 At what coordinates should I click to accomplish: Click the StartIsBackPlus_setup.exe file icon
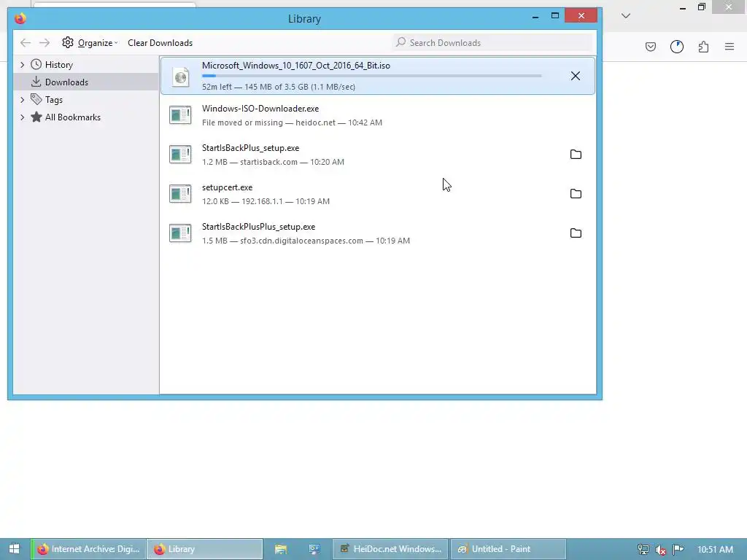click(x=180, y=155)
